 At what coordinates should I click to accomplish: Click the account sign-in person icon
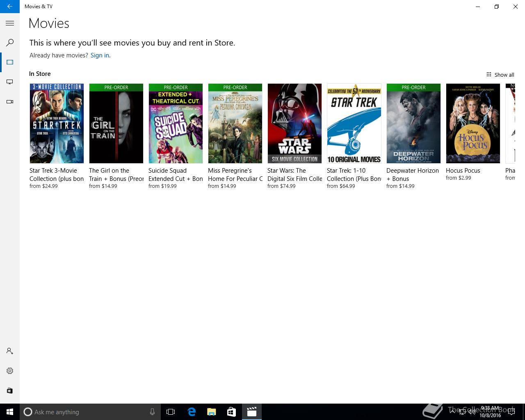click(x=10, y=351)
